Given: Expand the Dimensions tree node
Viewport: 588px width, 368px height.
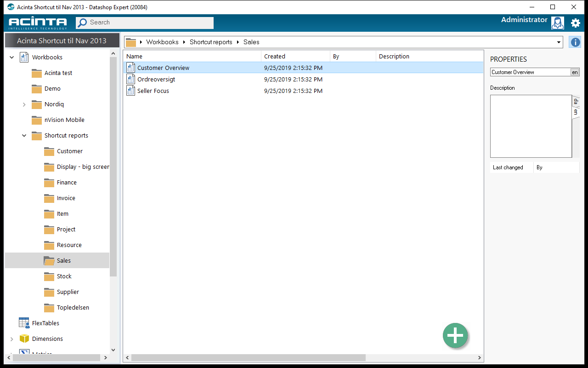Looking at the screenshot, I should click(11, 339).
